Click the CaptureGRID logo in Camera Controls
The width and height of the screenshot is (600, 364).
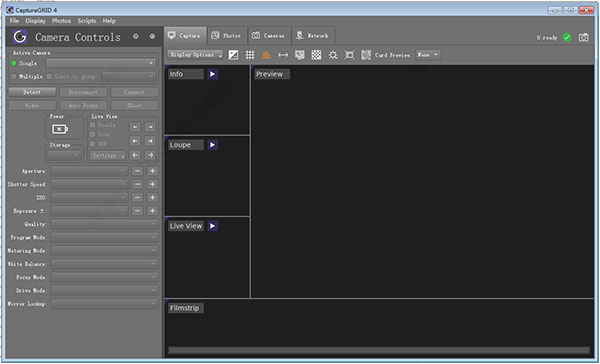(x=20, y=37)
